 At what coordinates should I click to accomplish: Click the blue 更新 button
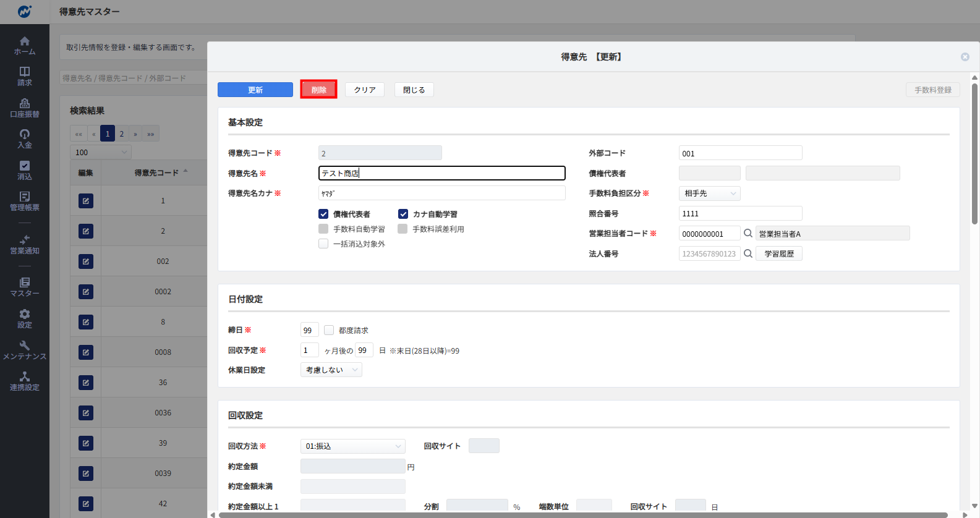point(255,90)
